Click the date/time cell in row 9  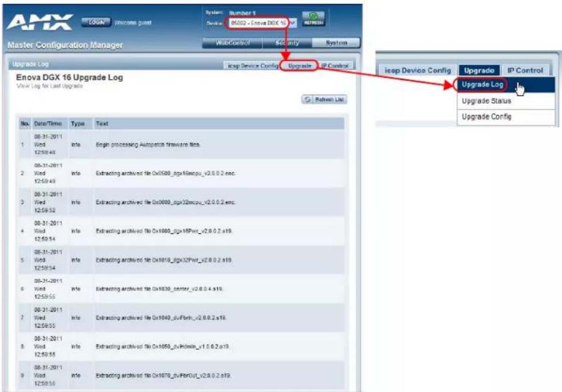click(47, 375)
